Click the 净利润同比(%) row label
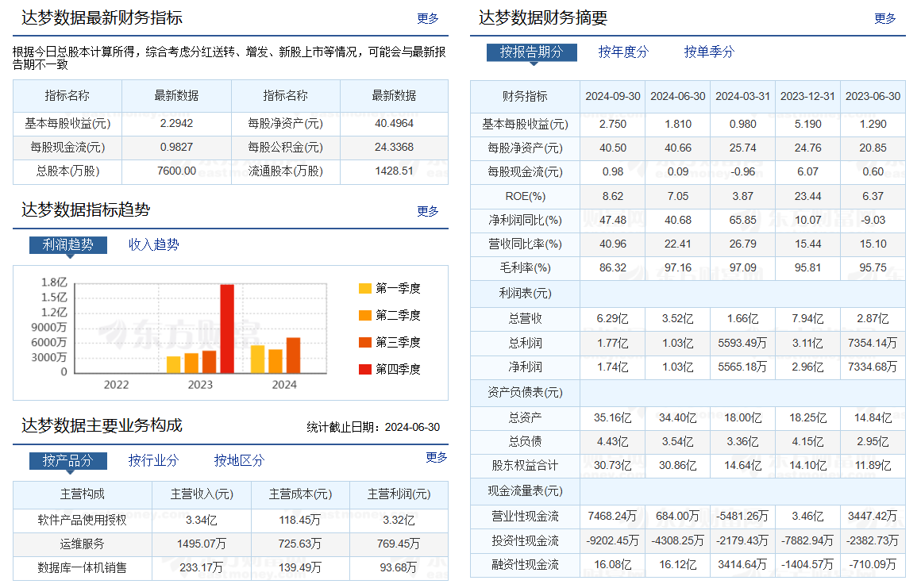Image resolution: width=921 pixels, height=588 pixels. point(525,221)
